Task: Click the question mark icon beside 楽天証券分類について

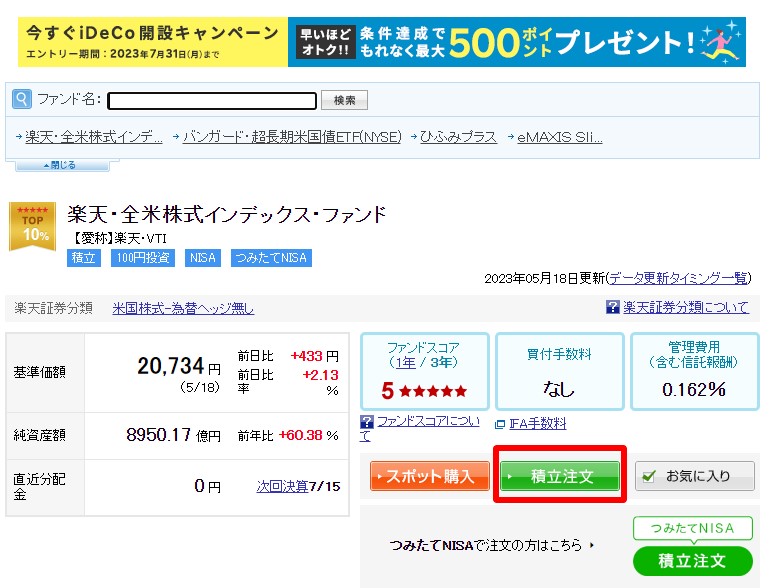Action: pyautogui.click(x=613, y=307)
